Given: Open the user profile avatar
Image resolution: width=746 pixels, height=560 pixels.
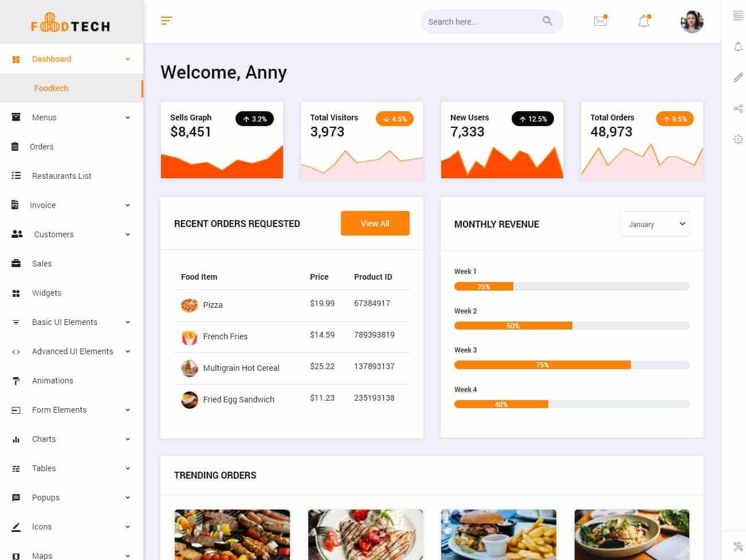Looking at the screenshot, I should click(692, 22).
